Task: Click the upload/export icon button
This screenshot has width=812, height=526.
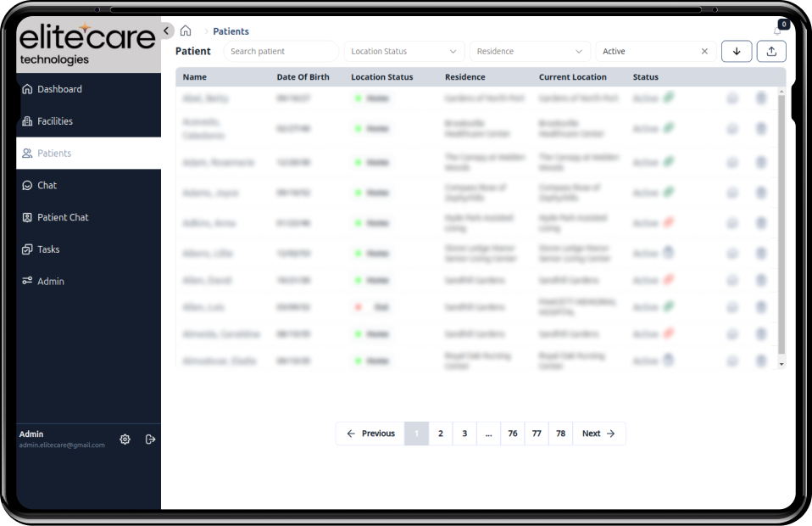Action: (770, 51)
